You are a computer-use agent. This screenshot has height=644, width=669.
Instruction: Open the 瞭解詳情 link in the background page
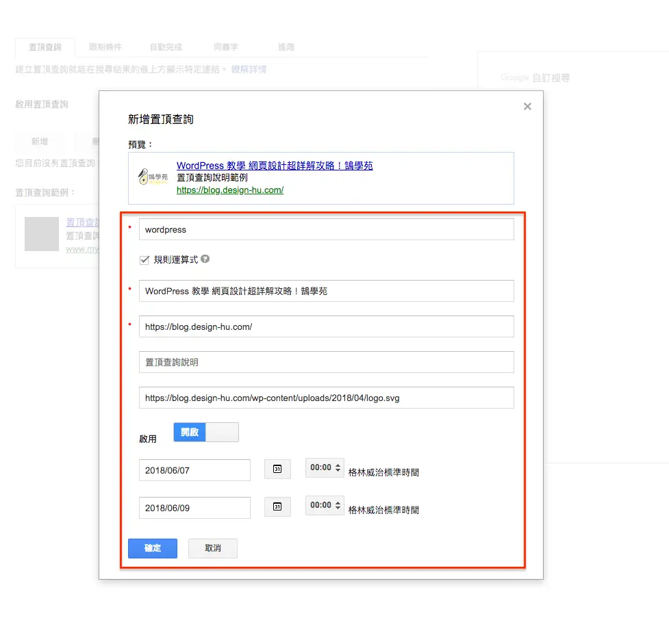249,70
